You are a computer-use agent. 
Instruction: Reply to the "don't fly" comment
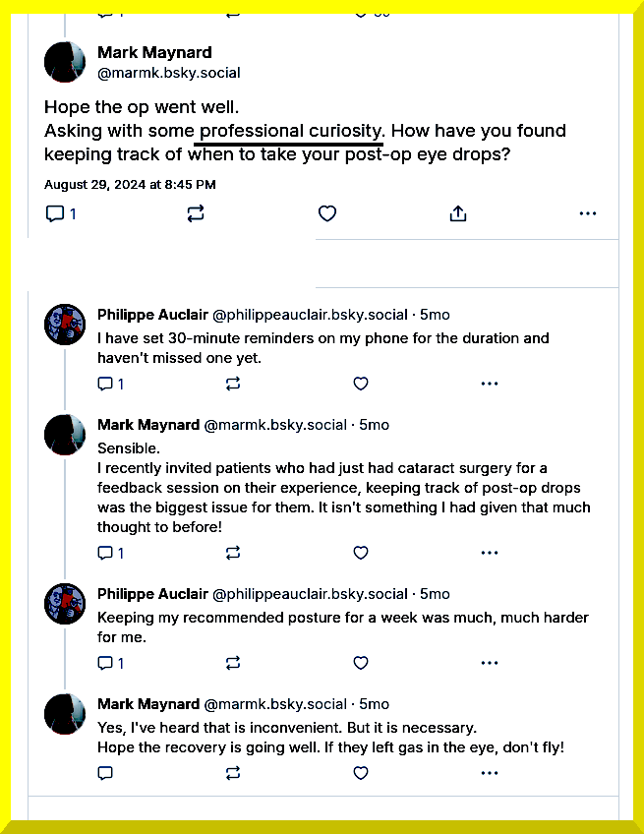(105, 773)
